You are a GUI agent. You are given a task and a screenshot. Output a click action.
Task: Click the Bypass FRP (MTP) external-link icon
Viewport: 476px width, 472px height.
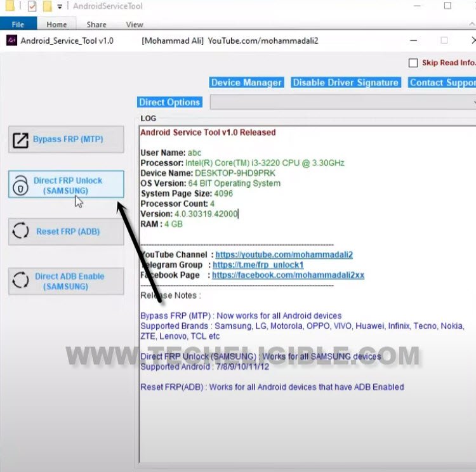coord(20,140)
